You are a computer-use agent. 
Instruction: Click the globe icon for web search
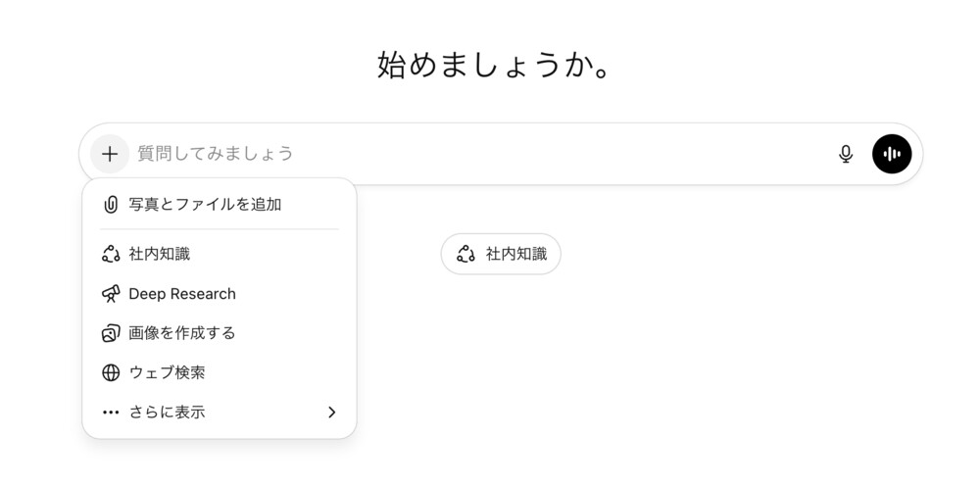click(111, 373)
